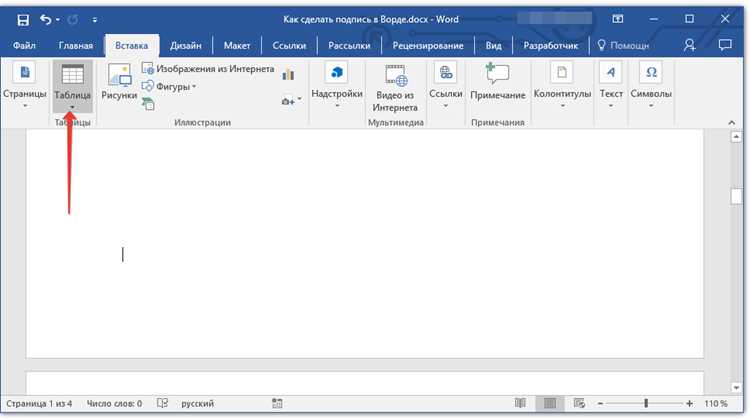Switch to the Дизайн tab

pos(186,45)
